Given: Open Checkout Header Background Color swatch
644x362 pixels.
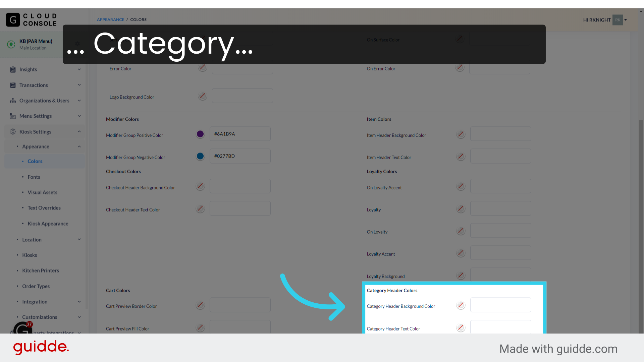Looking at the screenshot, I should 200,186.
